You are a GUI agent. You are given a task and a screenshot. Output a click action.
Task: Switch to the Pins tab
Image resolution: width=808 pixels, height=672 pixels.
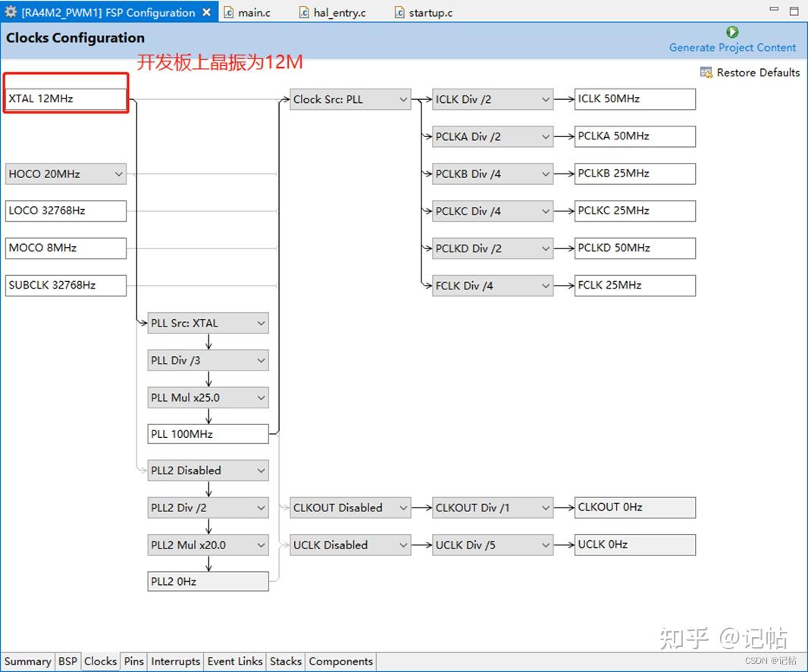(x=133, y=661)
